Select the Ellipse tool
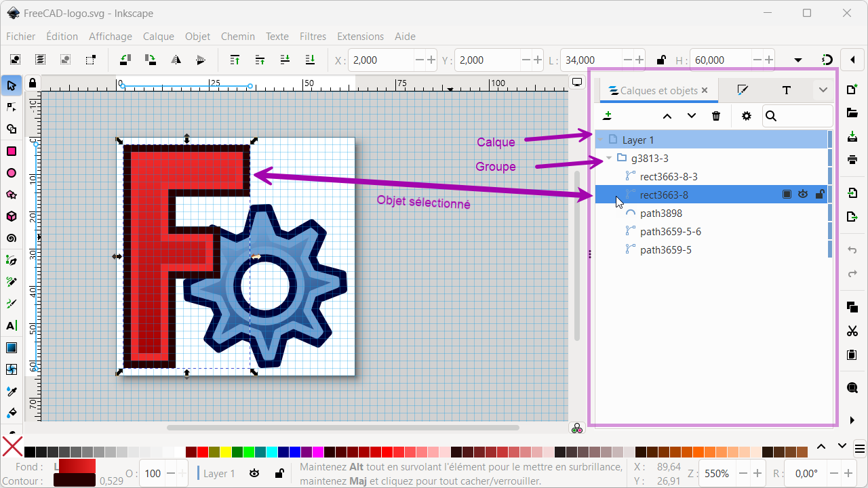Image resolution: width=868 pixels, height=488 pixels. click(x=12, y=173)
